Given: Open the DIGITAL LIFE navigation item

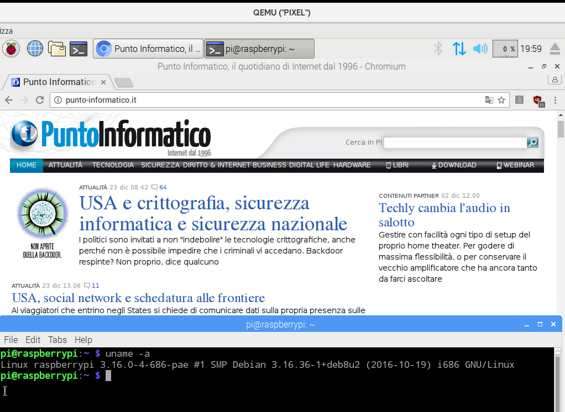Looking at the screenshot, I should tap(309, 165).
